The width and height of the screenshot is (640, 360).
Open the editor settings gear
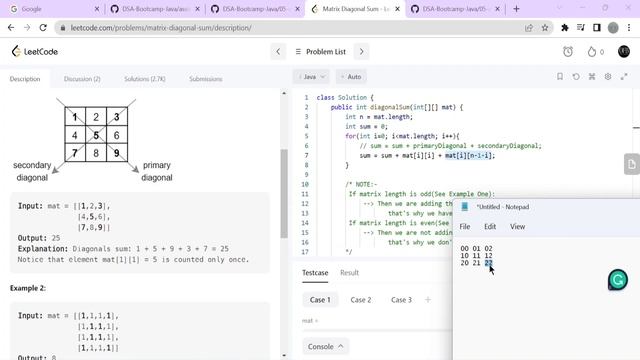[x=608, y=76]
